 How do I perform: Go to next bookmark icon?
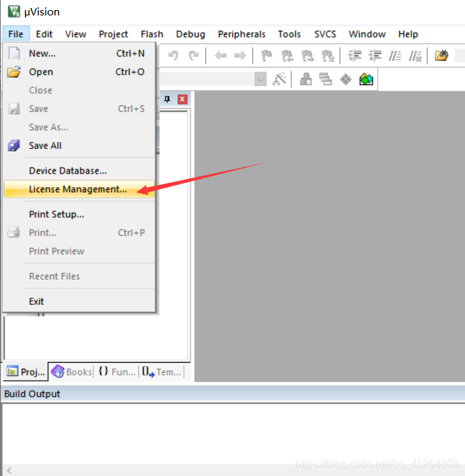[307, 56]
